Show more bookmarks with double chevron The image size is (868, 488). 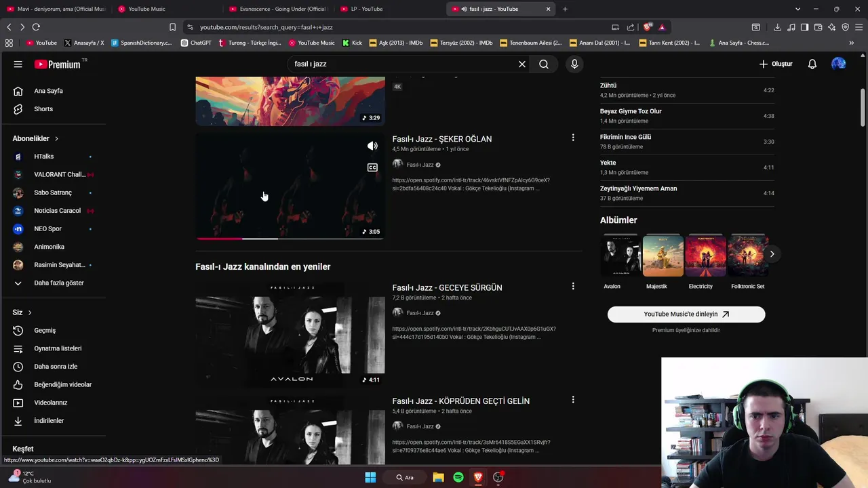[852, 43]
